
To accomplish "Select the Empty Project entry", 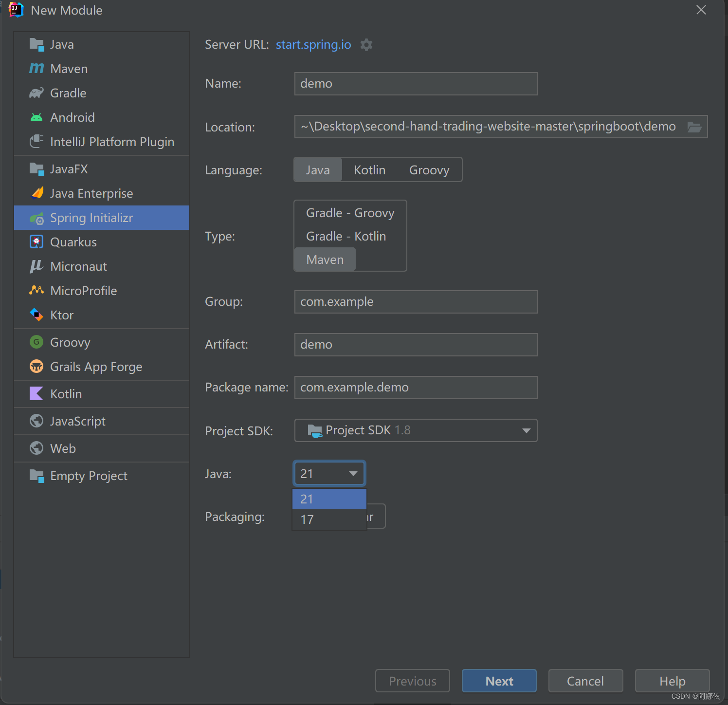I will pos(102,476).
